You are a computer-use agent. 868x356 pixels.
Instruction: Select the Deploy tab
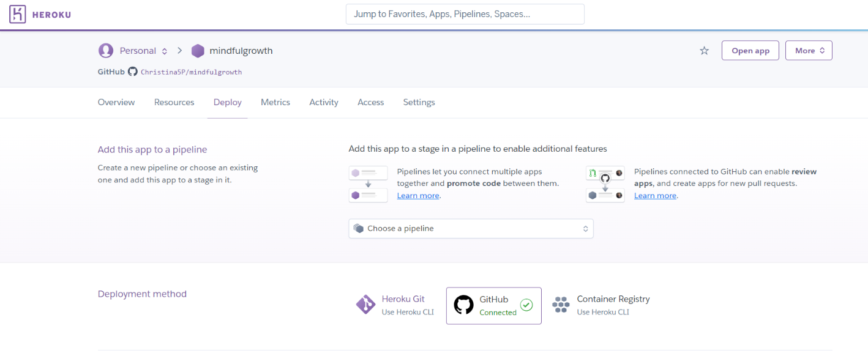click(x=228, y=102)
